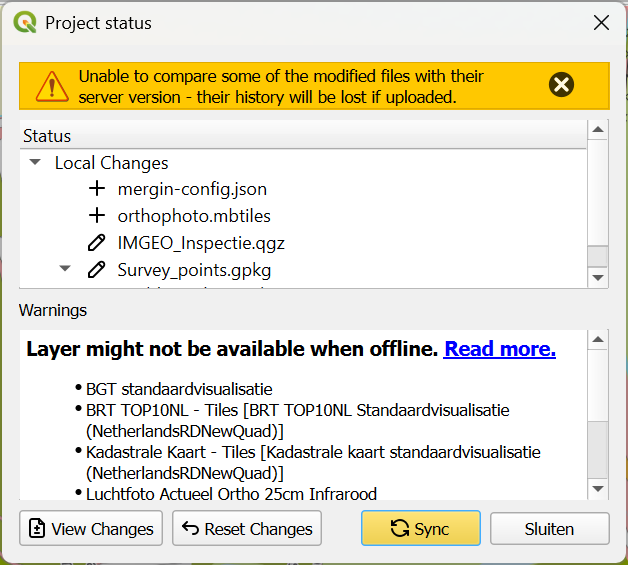The height and width of the screenshot is (565, 628).
Task: Collapse the Local Changes tree node
Action: (x=35, y=162)
